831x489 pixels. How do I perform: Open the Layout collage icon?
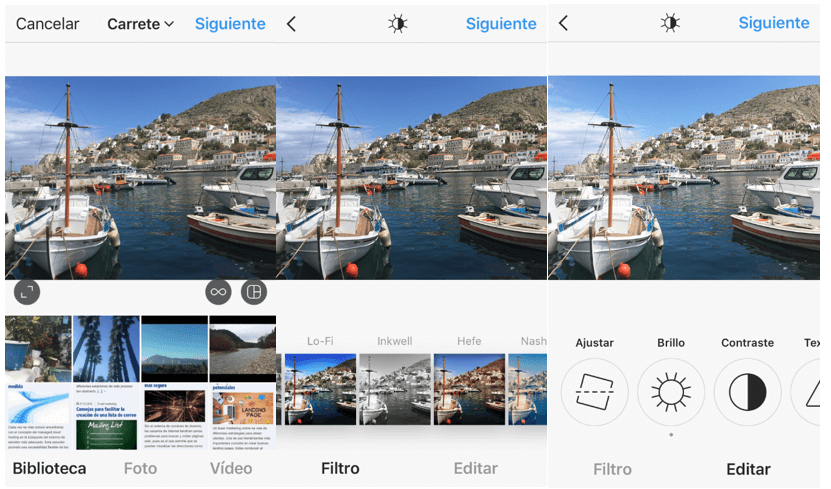pyautogui.click(x=254, y=292)
